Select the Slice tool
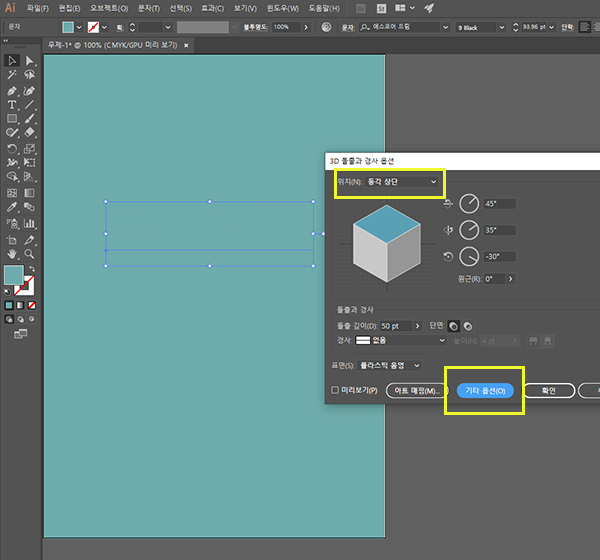The image size is (600, 560). click(x=29, y=240)
